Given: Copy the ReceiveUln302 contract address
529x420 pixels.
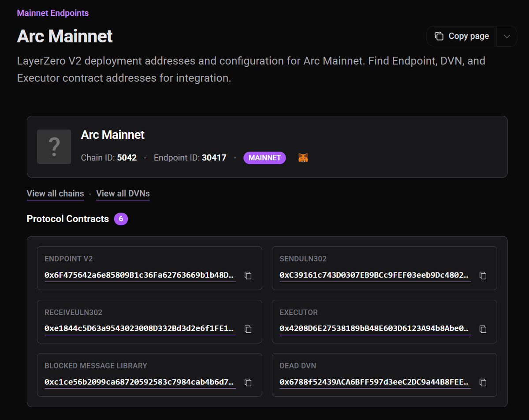Looking at the screenshot, I should click(248, 329).
